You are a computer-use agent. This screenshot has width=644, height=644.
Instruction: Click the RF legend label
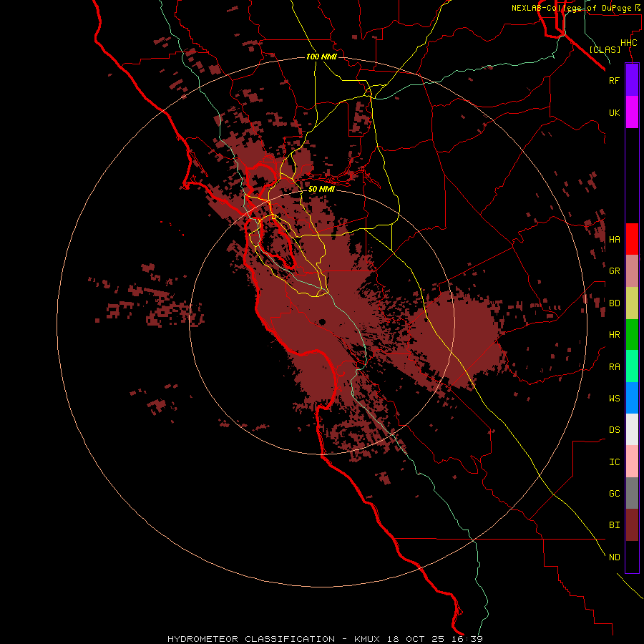pyautogui.click(x=614, y=80)
